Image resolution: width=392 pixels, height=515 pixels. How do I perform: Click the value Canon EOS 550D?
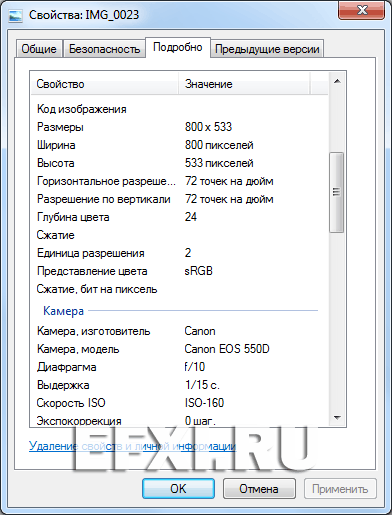[227, 349]
